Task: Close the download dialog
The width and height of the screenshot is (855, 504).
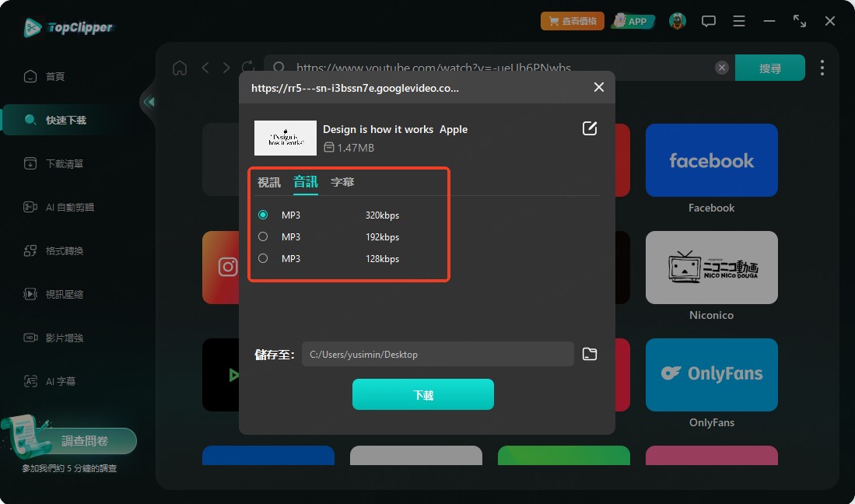Action: click(x=599, y=87)
